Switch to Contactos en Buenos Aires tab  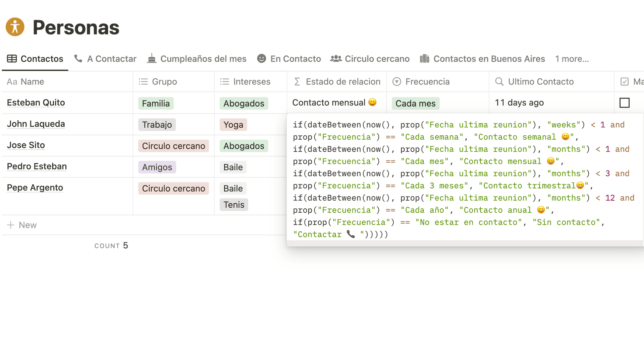point(489,59)
